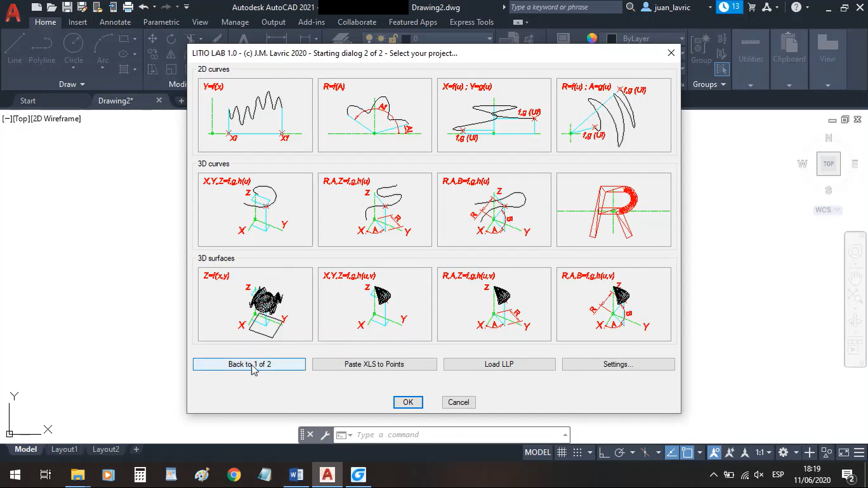This screenshot has width=868, height=488.
Task: Click the Open file folder icon
Action: point(51,7)
